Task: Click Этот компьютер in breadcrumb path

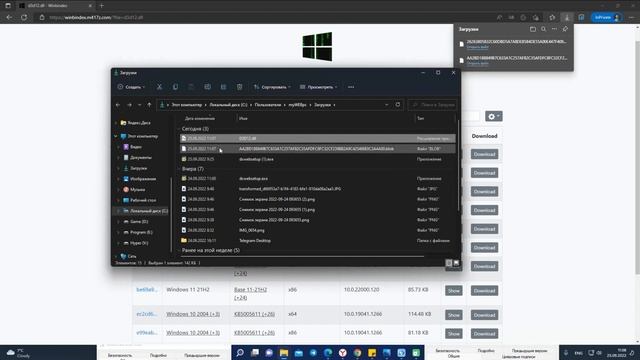Action: [187, 105]
